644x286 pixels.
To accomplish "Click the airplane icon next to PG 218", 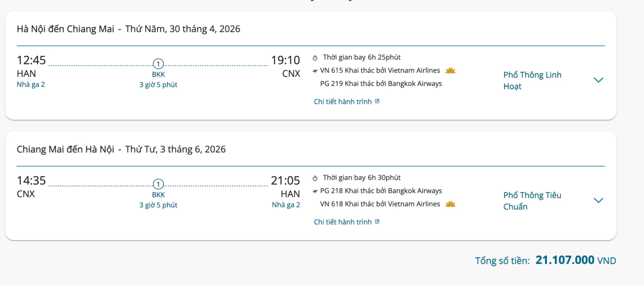I will tap(315, 191).
